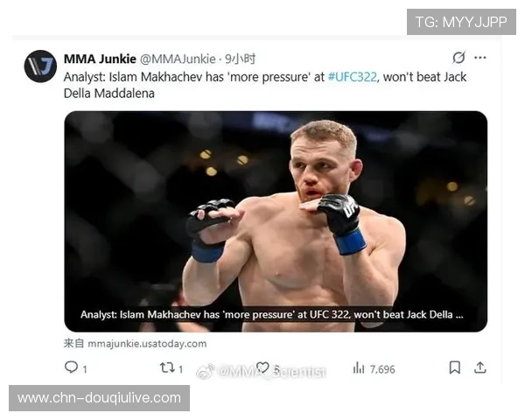Like the tweet with the heart icon
The image size is (525, 420).
[262, 367]
